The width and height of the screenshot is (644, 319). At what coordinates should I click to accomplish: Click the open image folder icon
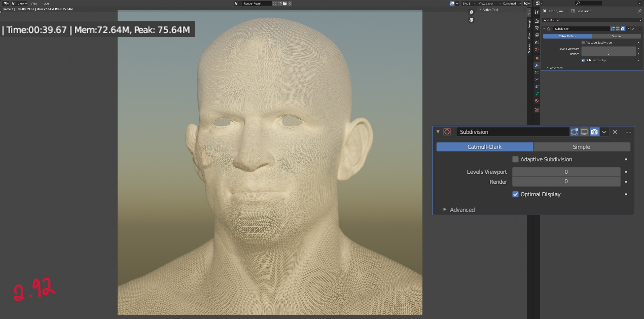[285, 4]
